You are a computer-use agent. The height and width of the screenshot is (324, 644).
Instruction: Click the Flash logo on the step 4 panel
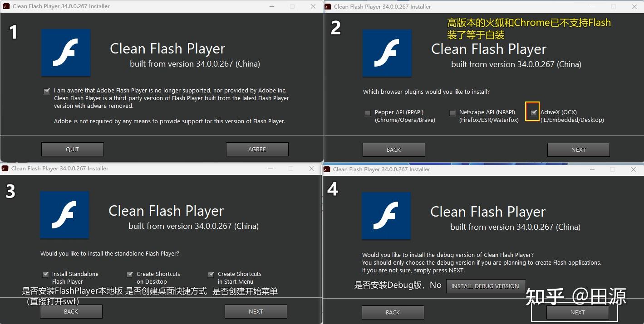point(386,216)
